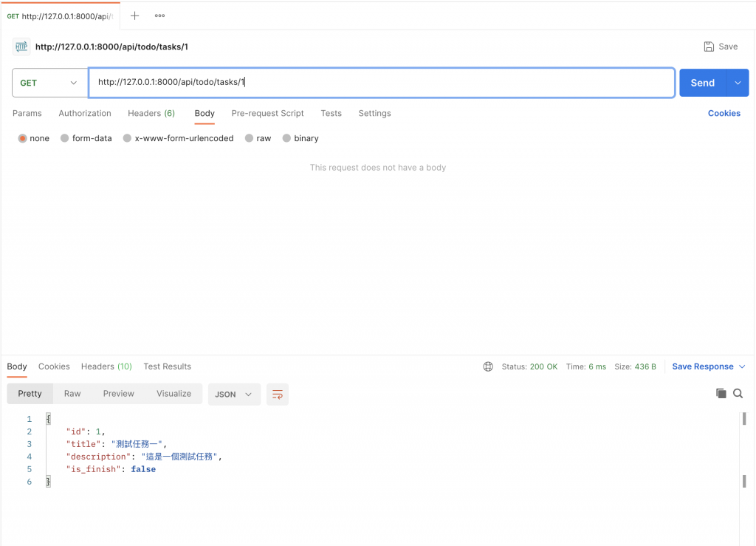Expand the Send button arrow options
Viewport: 756px width, 546px height.
coord(738,83)
